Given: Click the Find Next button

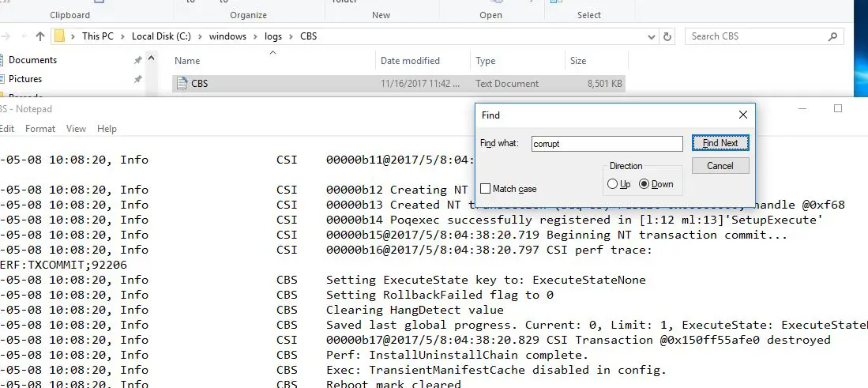Looking at the screenshot, I should [x=720, y=143].
